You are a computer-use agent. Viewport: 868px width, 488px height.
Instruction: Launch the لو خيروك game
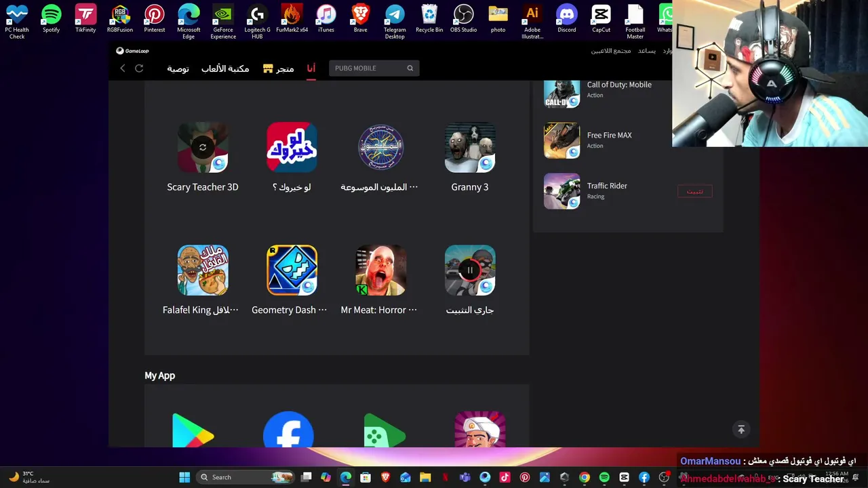coord(292,147)
